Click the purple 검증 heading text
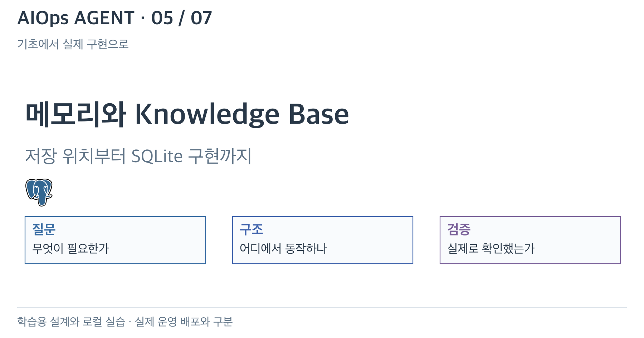This screenshot has width=644, height=338. point(459,229)
